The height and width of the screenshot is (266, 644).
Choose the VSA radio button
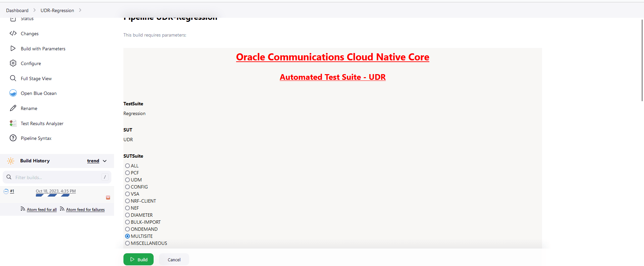[x=127, y=194]
